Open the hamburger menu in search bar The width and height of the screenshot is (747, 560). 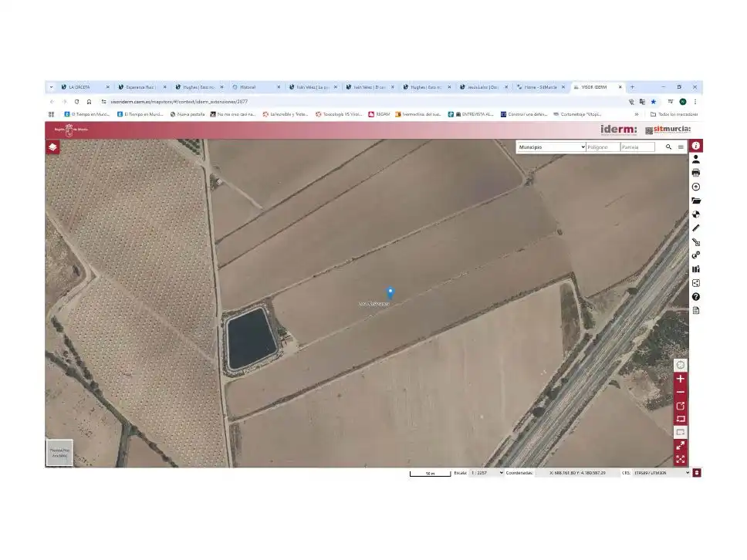[681, 147]
